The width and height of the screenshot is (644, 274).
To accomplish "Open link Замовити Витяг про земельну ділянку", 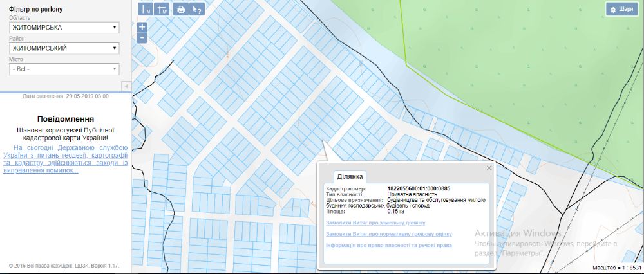I will click(375, 223).
